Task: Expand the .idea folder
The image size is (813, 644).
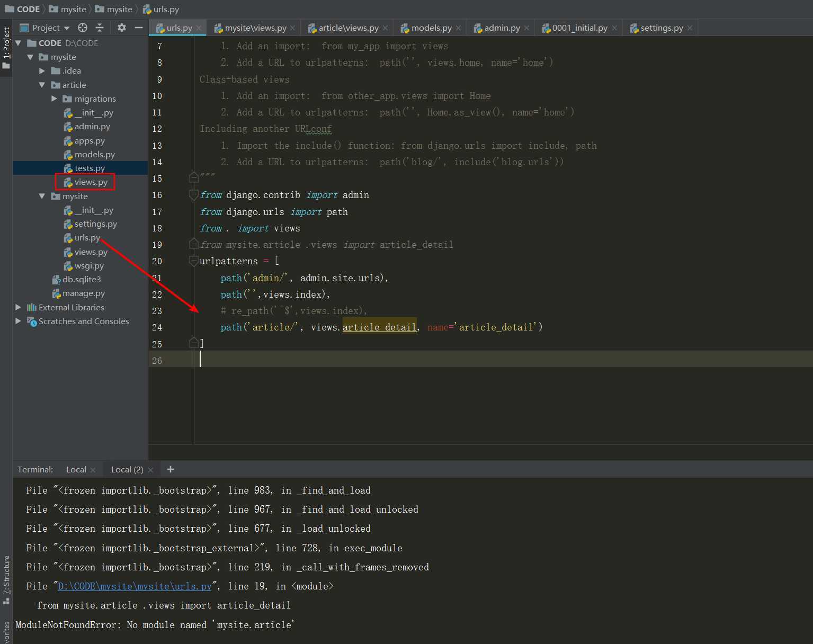Action: pyautogui.click(x=42, y=70)
